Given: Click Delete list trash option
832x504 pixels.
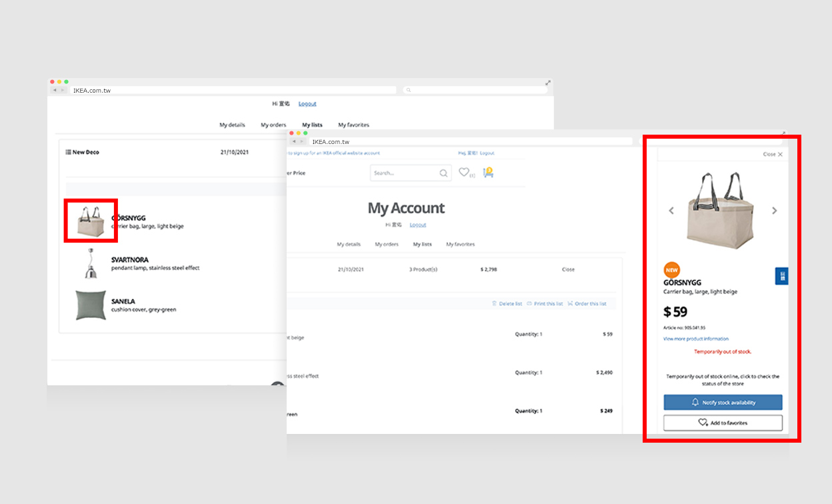Looking at the screenshot, I should (507, 304).
